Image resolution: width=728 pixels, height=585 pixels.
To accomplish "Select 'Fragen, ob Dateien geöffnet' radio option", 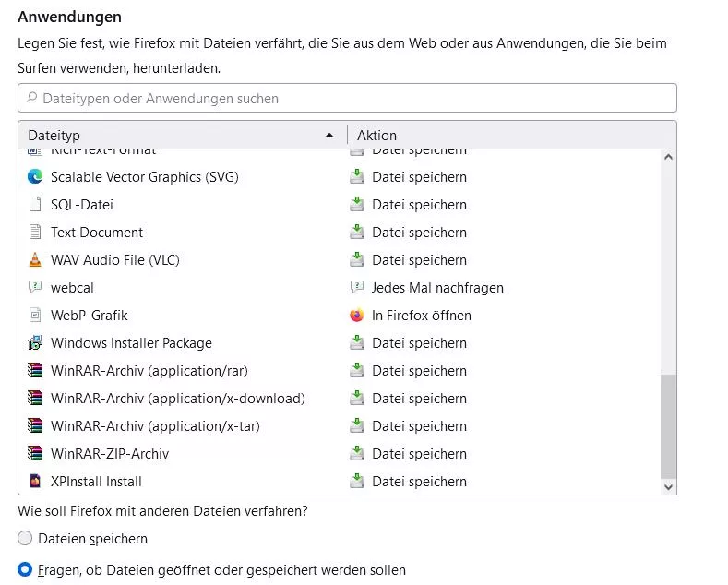I will coord(26,570).
